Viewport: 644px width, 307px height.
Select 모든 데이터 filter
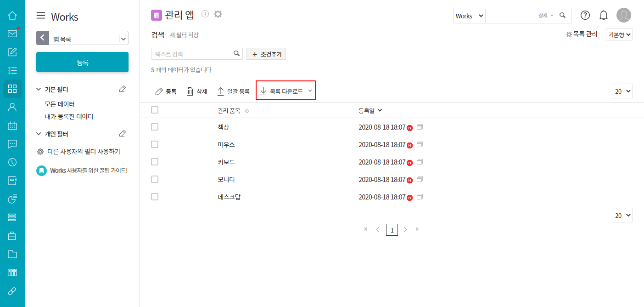(x=60, y=104)
